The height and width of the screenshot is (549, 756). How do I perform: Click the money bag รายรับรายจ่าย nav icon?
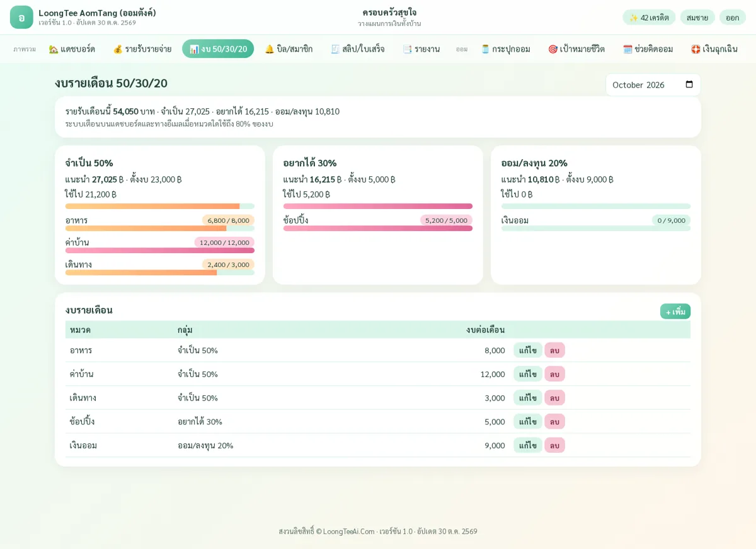click(x=118, y=49)
